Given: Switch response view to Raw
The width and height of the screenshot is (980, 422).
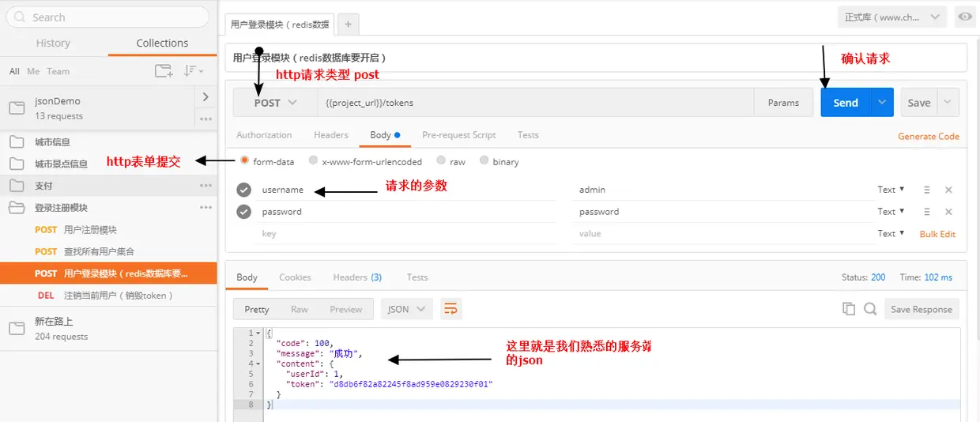Looking at the screenshot, I should pos(300,309).
